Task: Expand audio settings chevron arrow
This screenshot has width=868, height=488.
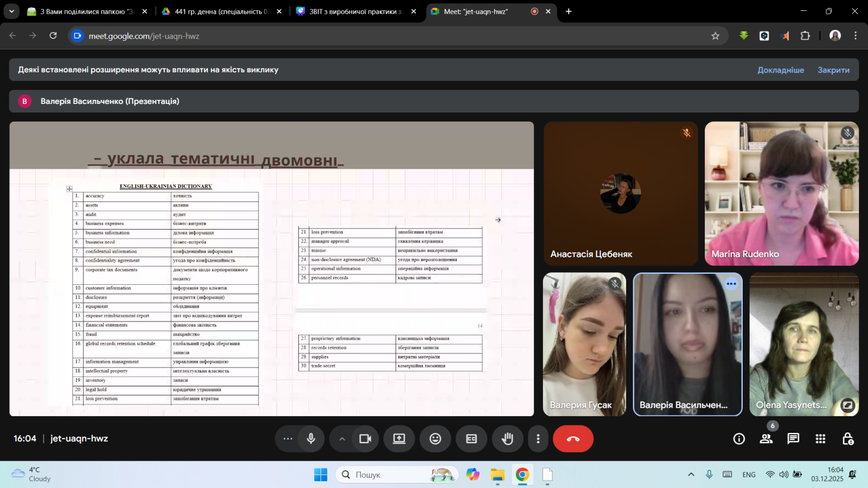Action: 342,439
